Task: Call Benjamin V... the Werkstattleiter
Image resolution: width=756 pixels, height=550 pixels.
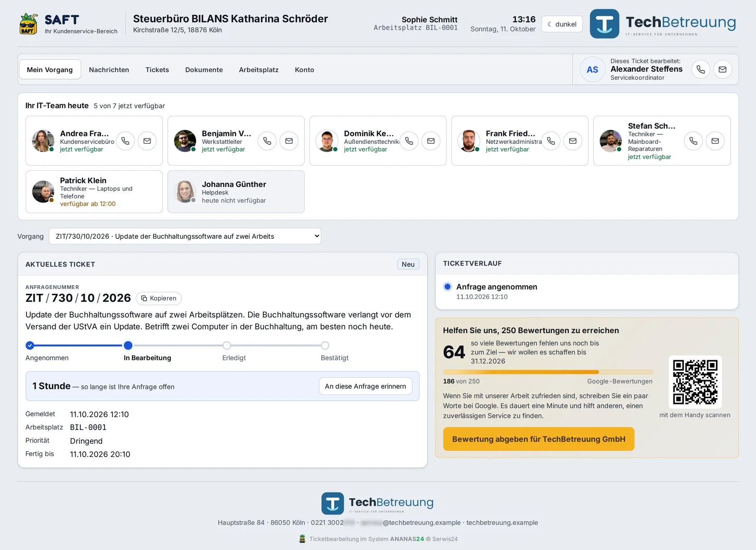Action: [267, 141]
